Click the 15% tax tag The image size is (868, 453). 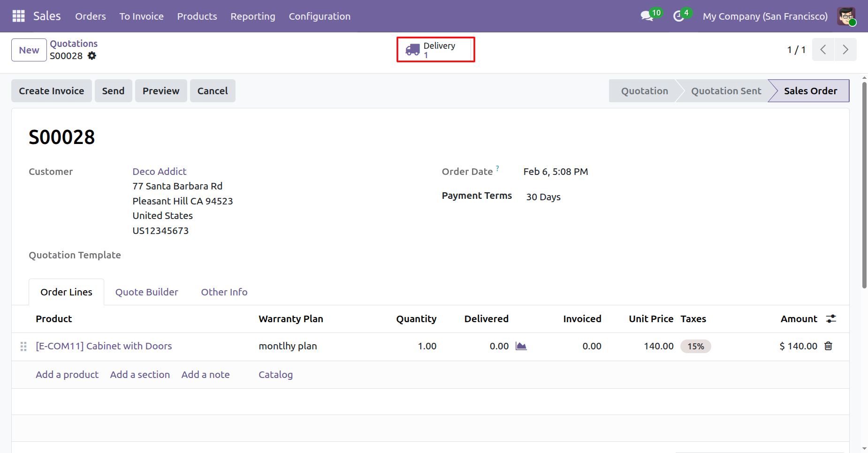[x=695, y=347]
